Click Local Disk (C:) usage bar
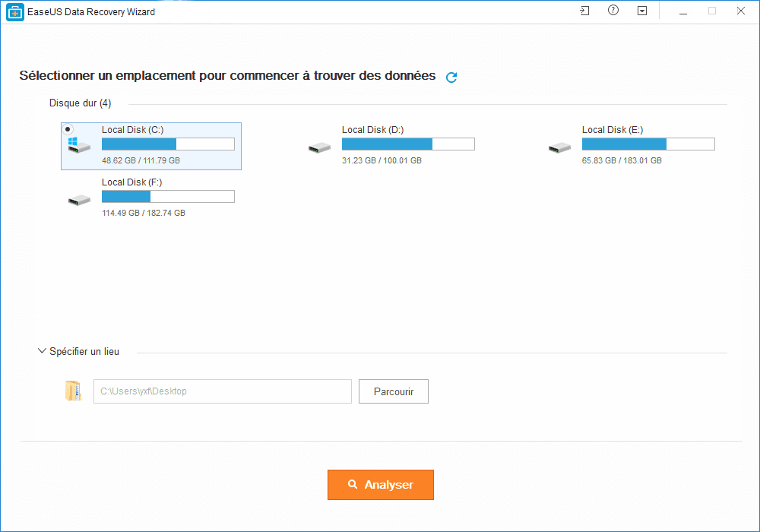The width and height of the screenshot is (760, 532). point(168,144)
